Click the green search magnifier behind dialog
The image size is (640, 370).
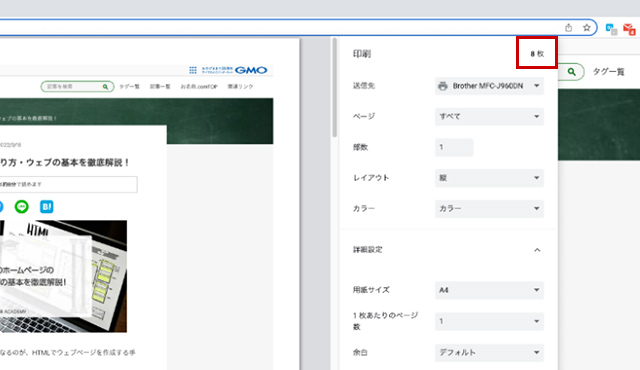pos(571,72)
